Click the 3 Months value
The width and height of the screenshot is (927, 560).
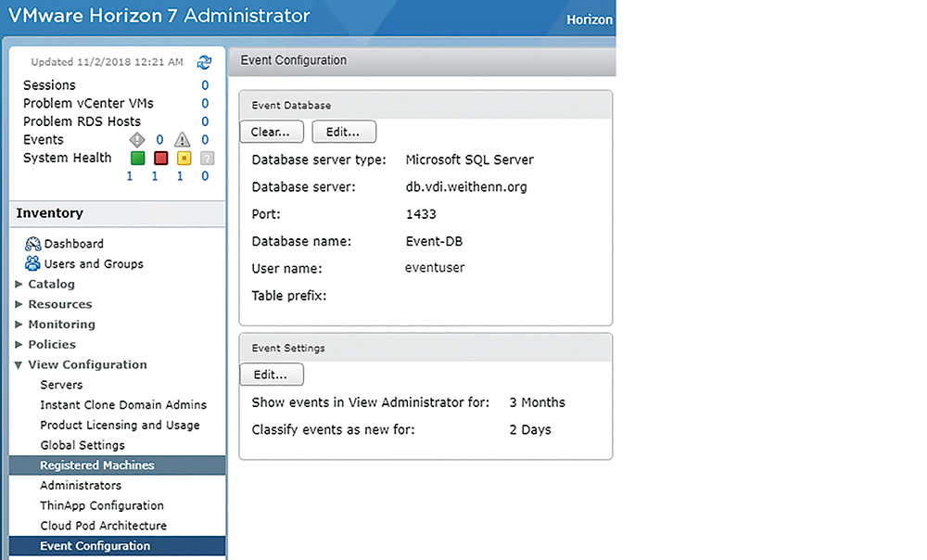[x=538, y=402]
